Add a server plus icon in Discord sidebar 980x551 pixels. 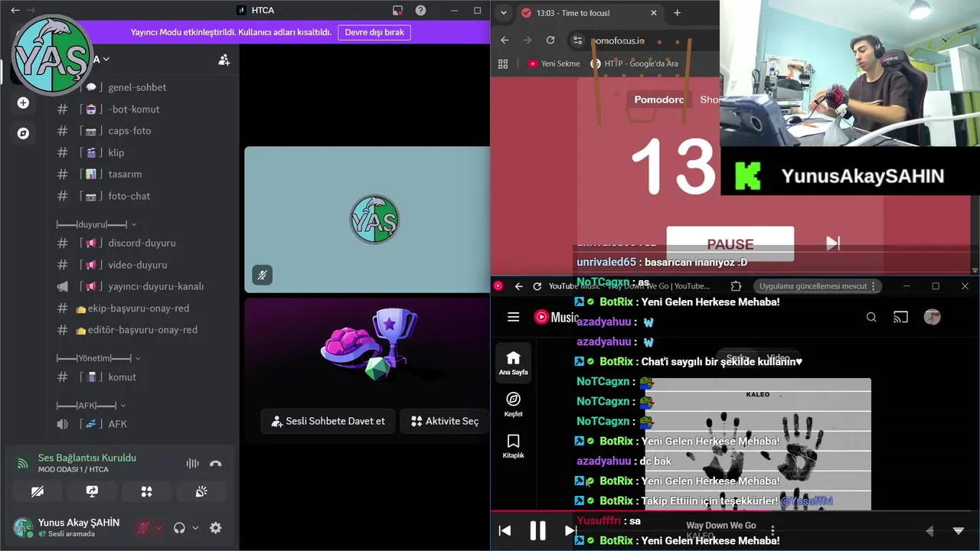pyautogui.click(x=23, y=103)
